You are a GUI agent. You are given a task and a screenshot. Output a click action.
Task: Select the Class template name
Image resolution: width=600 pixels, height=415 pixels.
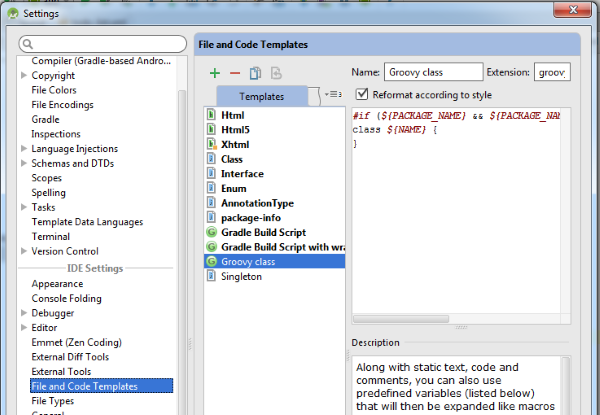coord(232,159)
